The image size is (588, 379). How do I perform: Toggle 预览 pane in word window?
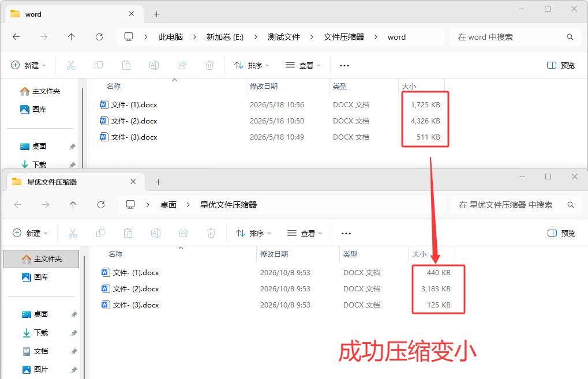561,65
